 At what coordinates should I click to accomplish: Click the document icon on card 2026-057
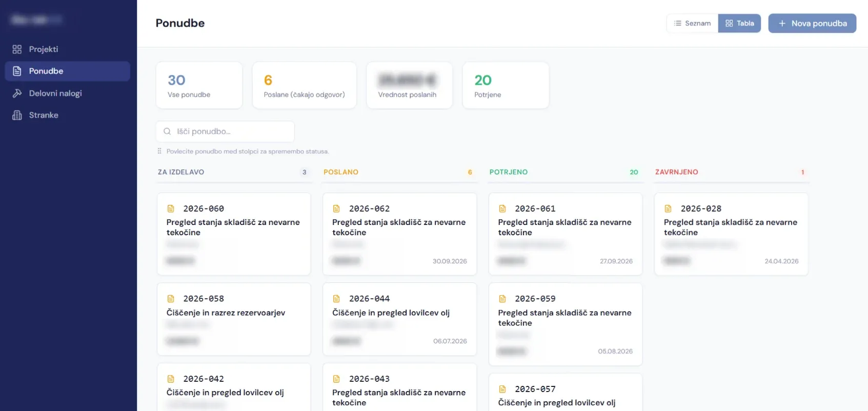point(502,389)
